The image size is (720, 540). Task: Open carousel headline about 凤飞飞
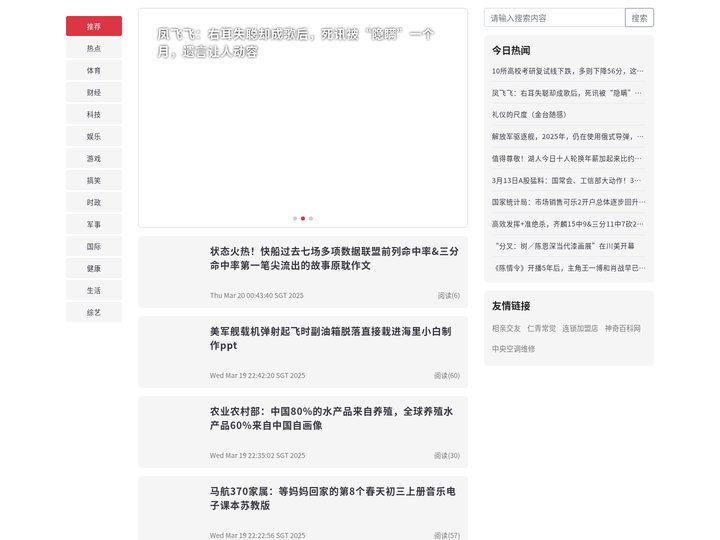pos(295,43)
